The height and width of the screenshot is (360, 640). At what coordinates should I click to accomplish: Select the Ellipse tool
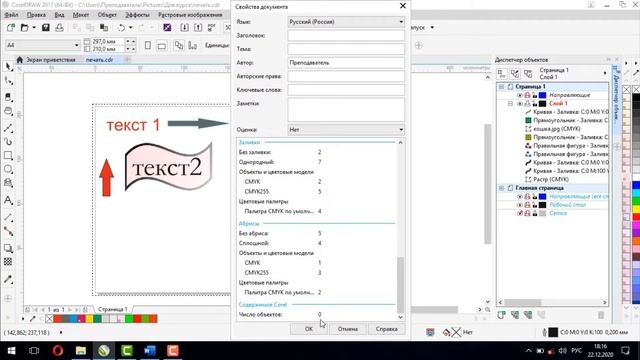point(8,169)
